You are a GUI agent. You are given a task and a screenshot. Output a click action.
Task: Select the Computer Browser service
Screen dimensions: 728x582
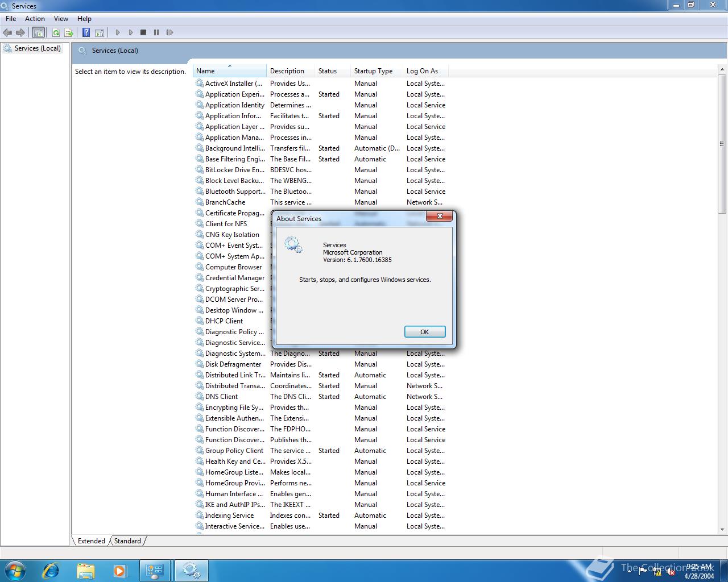point(233,267)
